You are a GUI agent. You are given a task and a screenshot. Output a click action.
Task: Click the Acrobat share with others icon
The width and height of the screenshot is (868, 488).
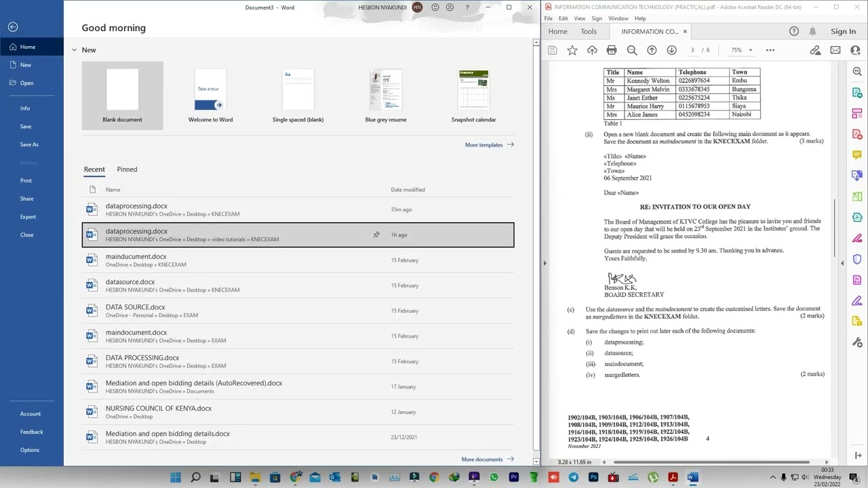coord(854,50)
